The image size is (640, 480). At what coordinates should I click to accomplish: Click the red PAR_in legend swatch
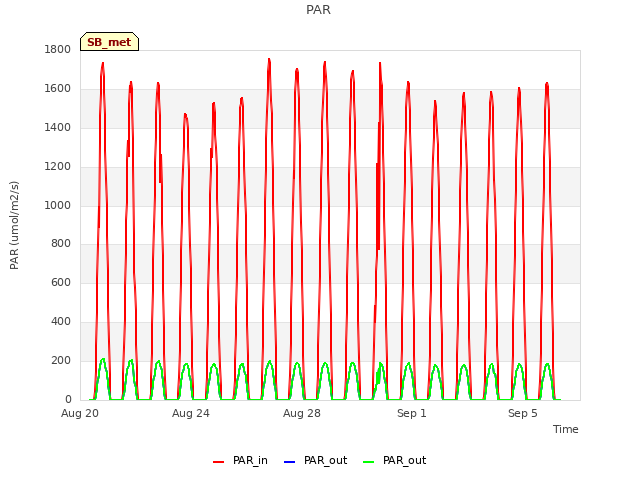218,462
